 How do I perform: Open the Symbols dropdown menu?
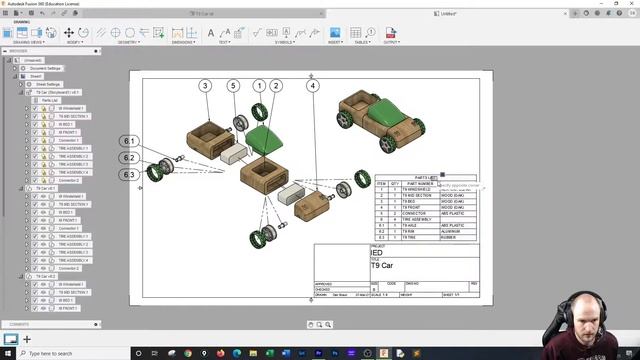(x=284, y=42)
